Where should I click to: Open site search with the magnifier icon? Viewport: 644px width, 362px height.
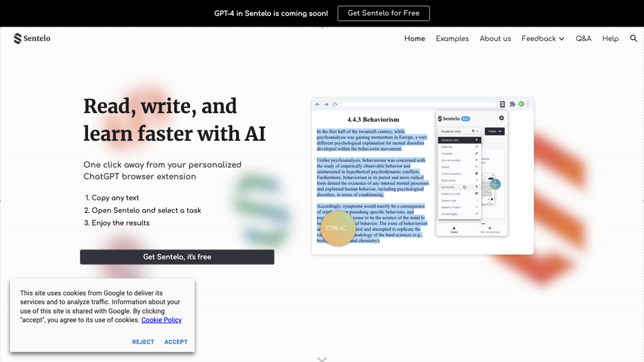pyautogui.click(x=633, y=38)
